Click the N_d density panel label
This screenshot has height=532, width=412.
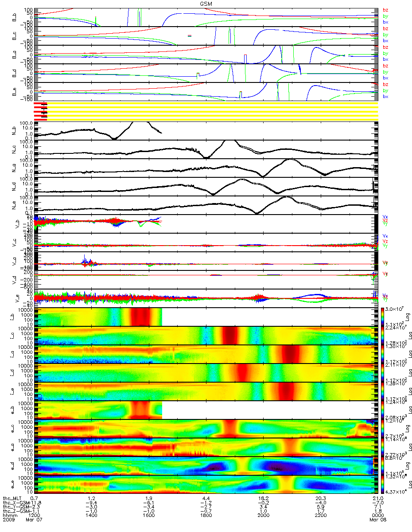tap(15, 187)
